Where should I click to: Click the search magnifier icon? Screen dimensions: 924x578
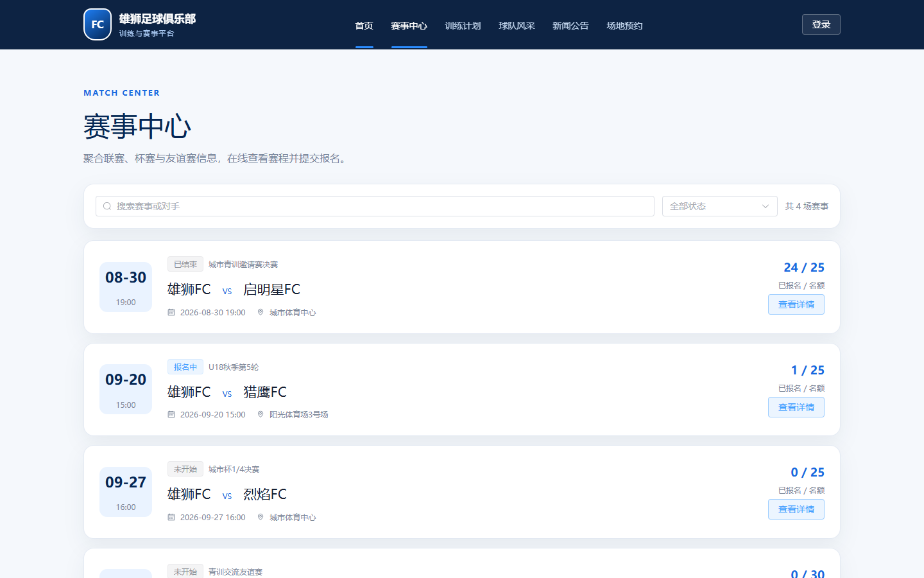click(x=107, y=206)
